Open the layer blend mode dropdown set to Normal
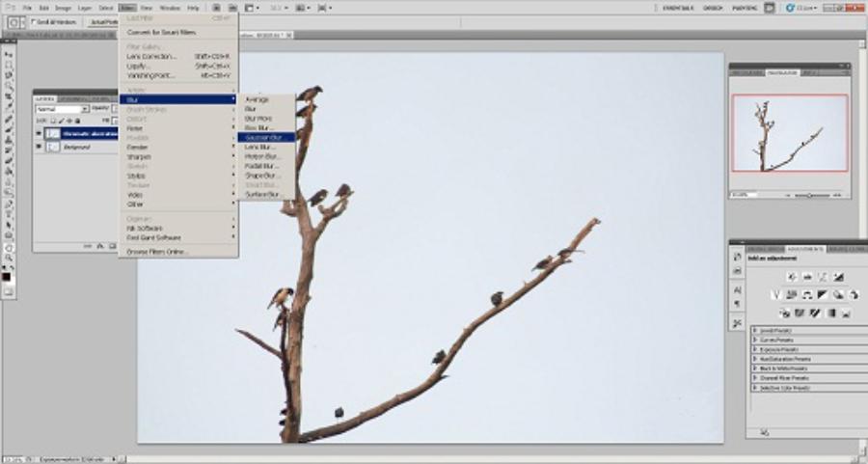The height and width of the screenshot is (464, 868). click(62, 109)
